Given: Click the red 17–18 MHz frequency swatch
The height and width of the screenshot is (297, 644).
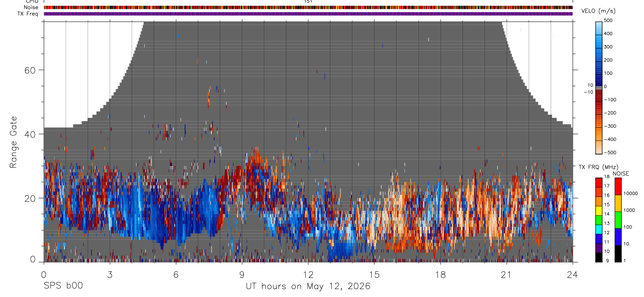Looking at the screenshot, I should coord(599,182).
